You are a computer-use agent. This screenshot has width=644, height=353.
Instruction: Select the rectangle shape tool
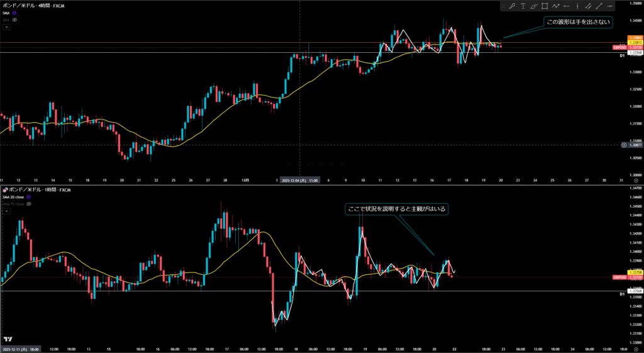pos(545,6)
